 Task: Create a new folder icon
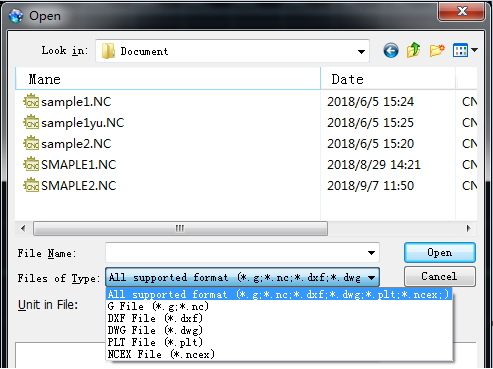click(x=437, y=51)
